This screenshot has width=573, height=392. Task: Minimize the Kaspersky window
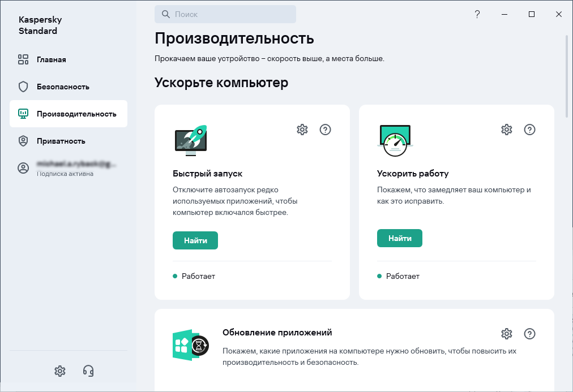click(504, 14)
